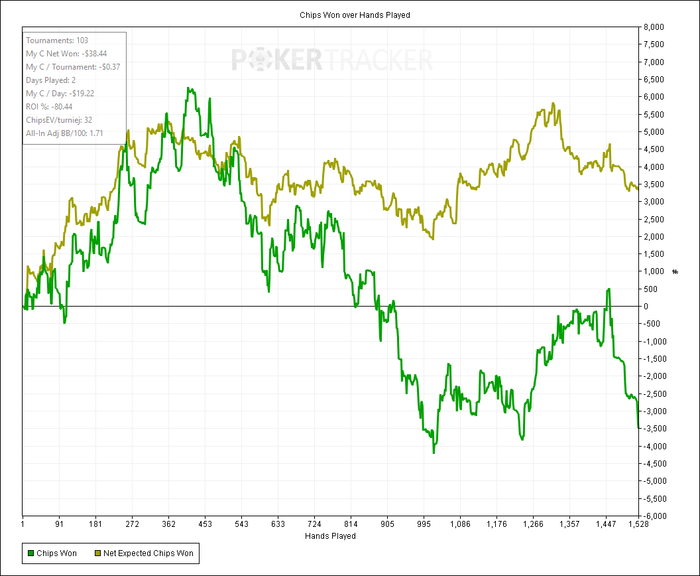This screenshot has height=576, width=700.
Task: Click 'My C Net Won: -$38.44' stat
Action: [x=67, y=54]
